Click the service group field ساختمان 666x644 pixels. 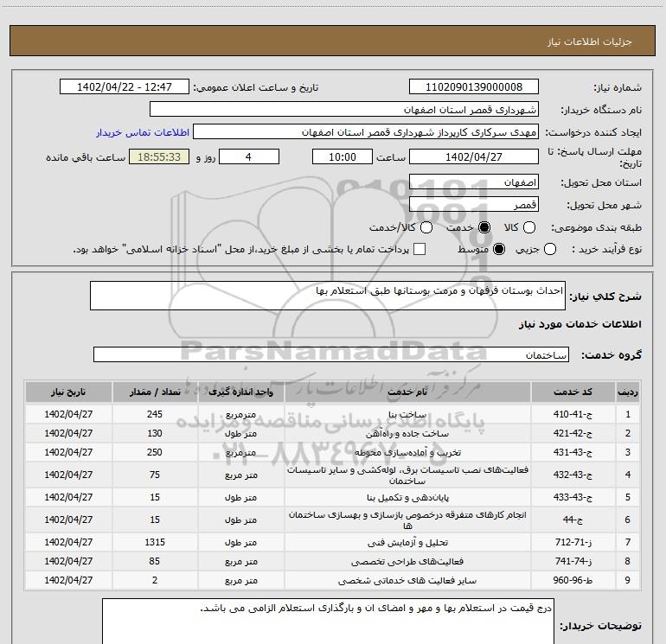(331, 354)
